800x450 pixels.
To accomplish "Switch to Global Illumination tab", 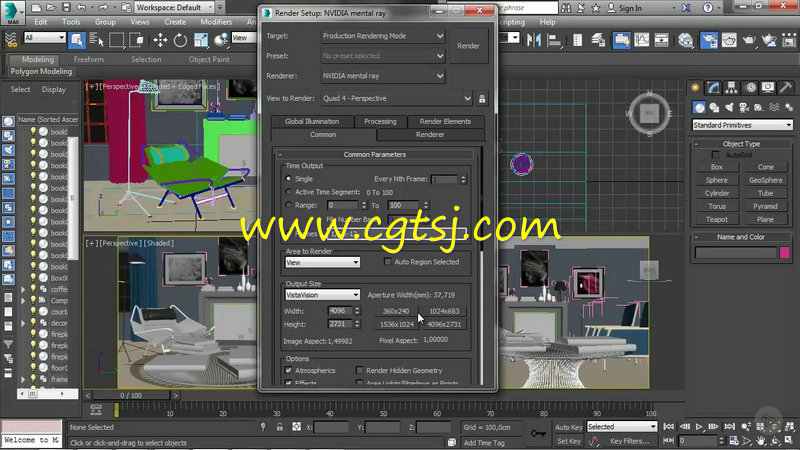I will coord(312,121).
